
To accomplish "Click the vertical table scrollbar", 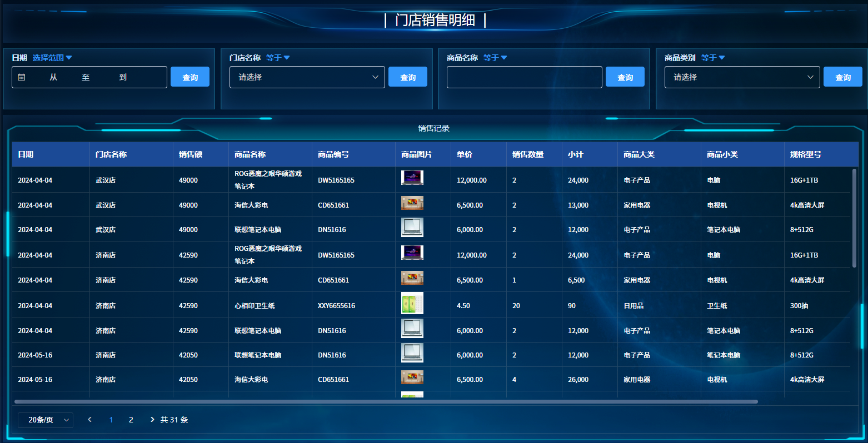I will pos(854,218).
